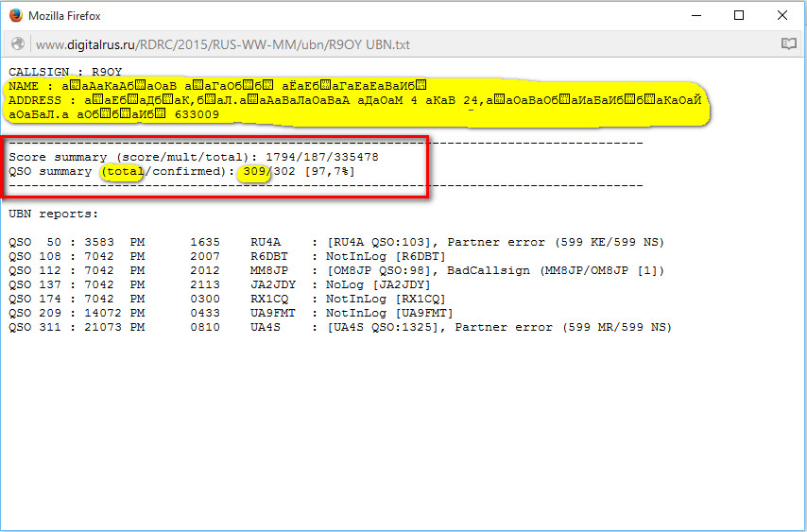Click the digitalrus.ru URL address field

[x=222, y=44]
